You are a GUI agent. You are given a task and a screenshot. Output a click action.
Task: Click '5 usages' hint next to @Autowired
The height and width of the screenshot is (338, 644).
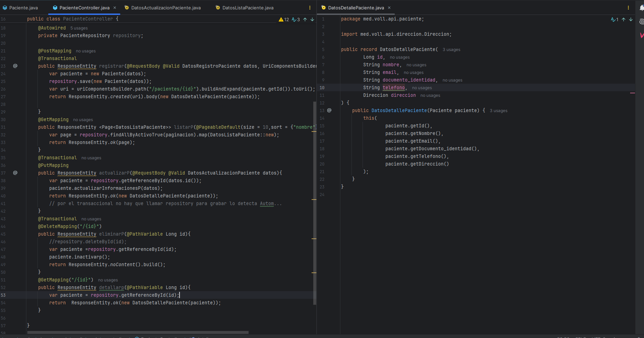pos(79,28)
